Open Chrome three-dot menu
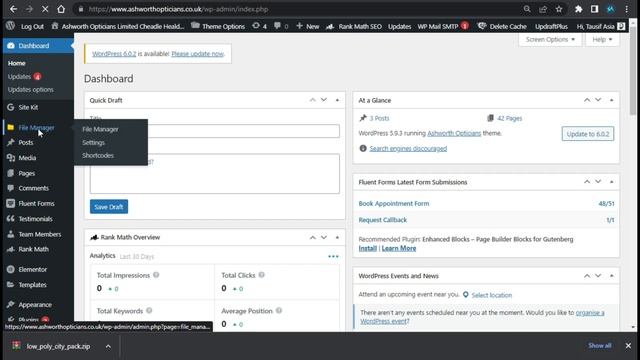This screenshot has width=640, height=360. [x=627, y=9]
